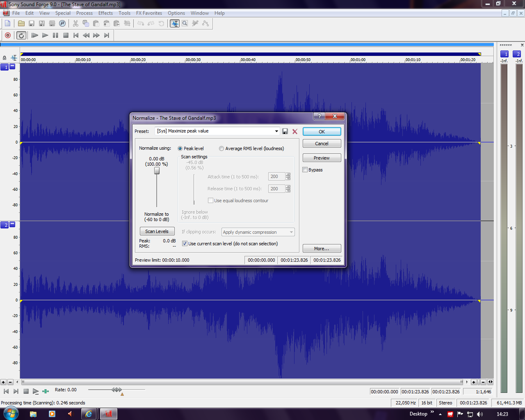The width and height of the screenshot is (525, 420).
Task: Open the Process menu
Action: (x=84, y=13)
